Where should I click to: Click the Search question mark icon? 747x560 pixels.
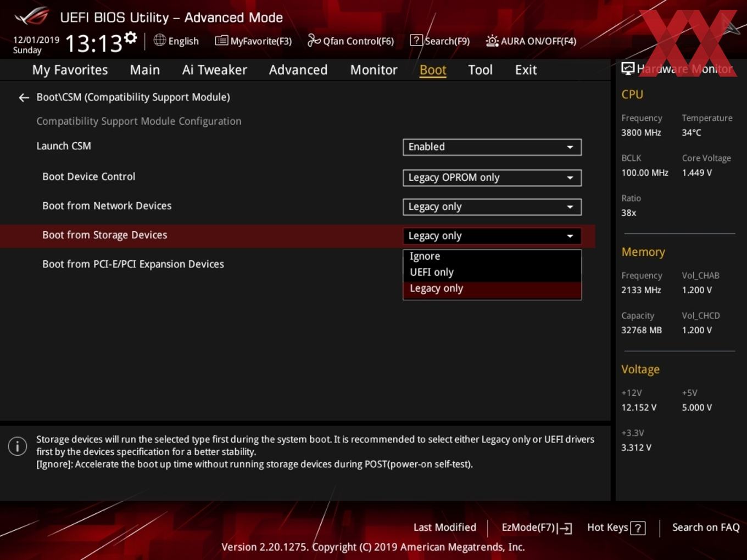416,40
